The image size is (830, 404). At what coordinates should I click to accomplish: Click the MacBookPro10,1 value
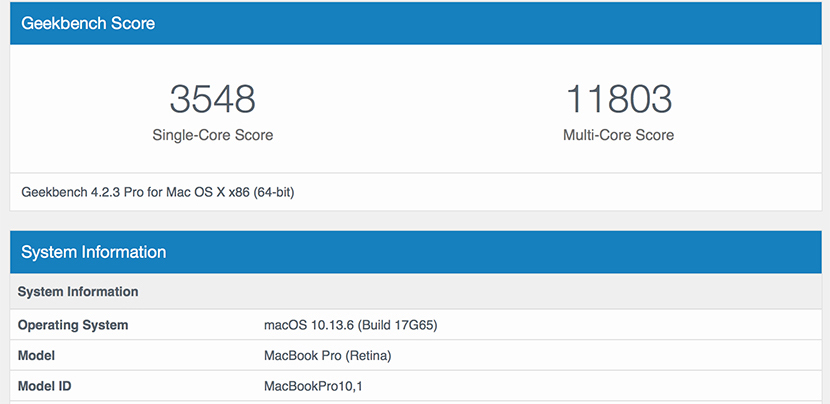311,386
